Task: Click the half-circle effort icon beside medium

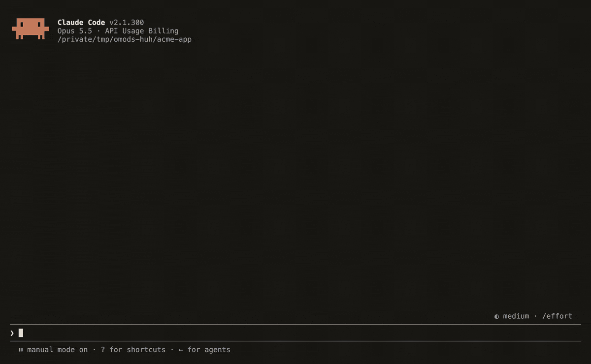Action: click(x=496, y=316)
